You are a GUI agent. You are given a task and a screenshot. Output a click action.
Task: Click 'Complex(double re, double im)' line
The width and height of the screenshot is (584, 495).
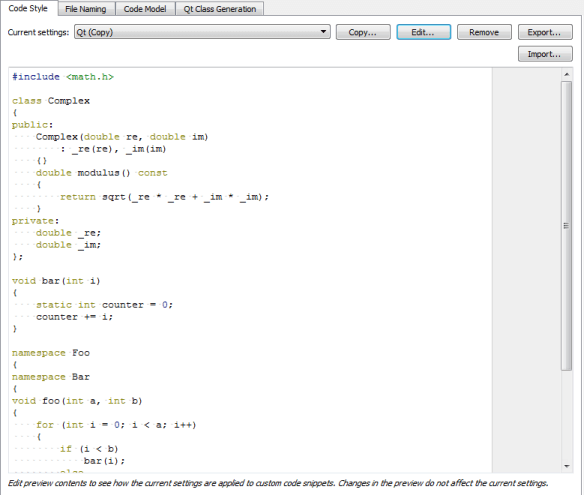(x=122, y=137)
